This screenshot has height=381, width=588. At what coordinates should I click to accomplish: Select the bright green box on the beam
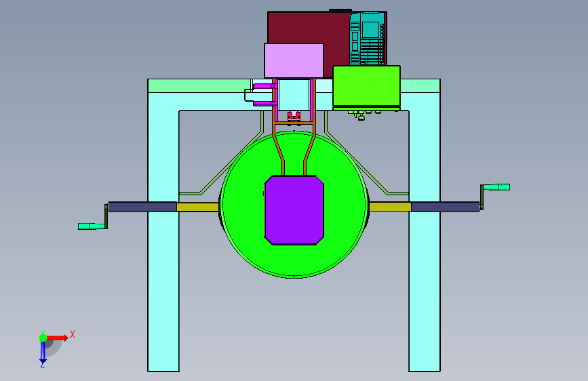[x=367, y=86]
